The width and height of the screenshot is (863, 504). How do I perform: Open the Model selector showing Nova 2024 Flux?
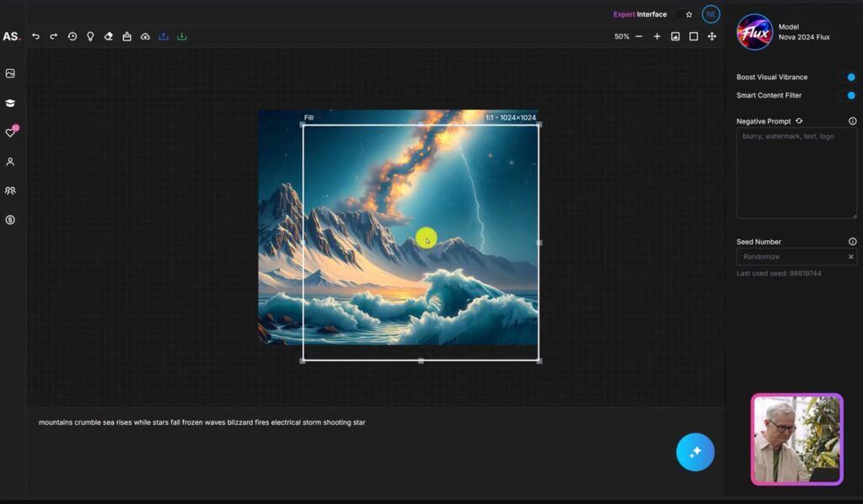[792, 32]
